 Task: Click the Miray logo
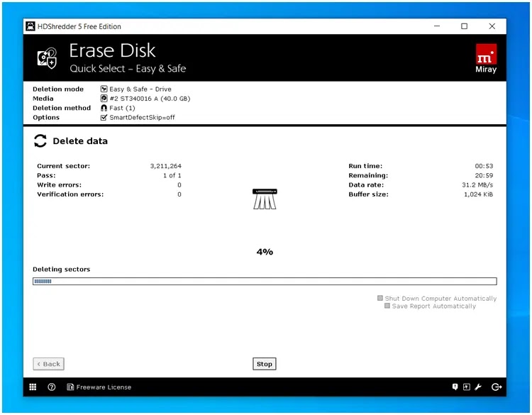coord(486,58)
